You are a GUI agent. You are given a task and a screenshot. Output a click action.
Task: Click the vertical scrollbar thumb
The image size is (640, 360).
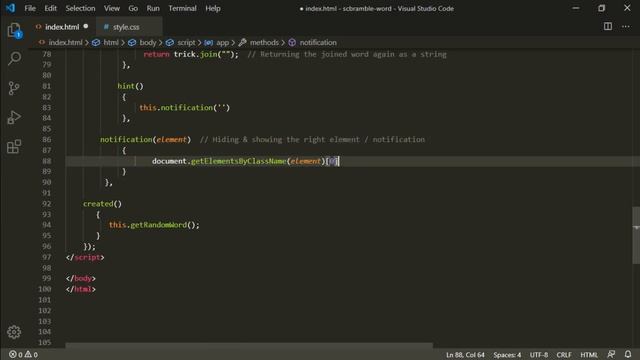636,236
